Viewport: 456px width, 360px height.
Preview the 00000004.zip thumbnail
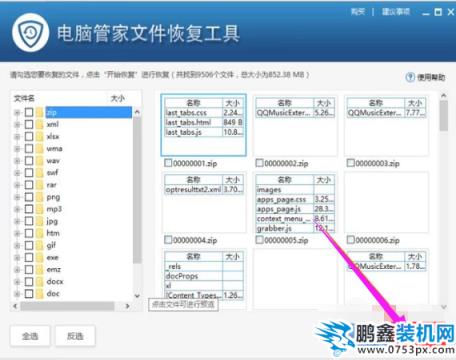(x=204, y=203)
